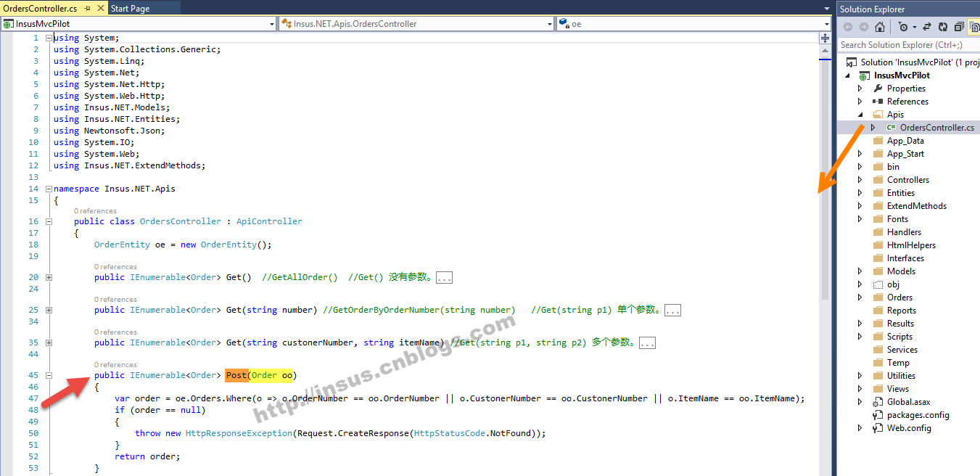Expand the Scripts folder
The image size is (980, 476).
coord(860,337)
